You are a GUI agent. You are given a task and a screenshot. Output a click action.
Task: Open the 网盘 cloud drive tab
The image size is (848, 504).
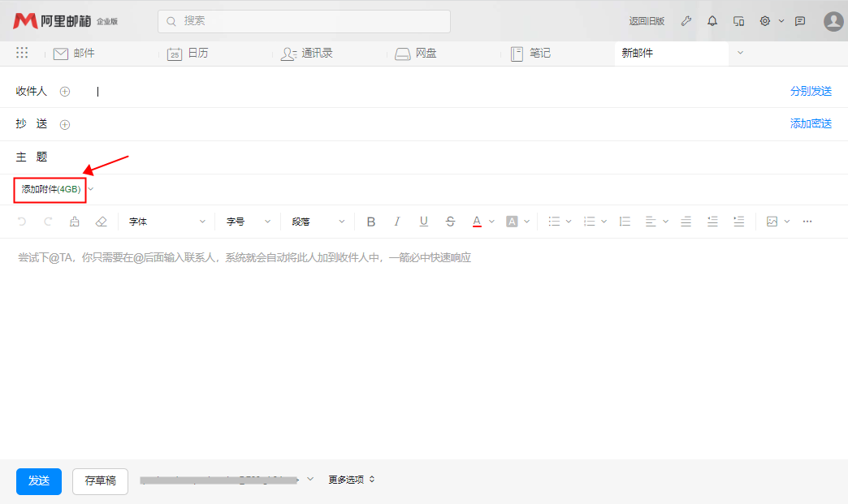(x=416, y=54)
